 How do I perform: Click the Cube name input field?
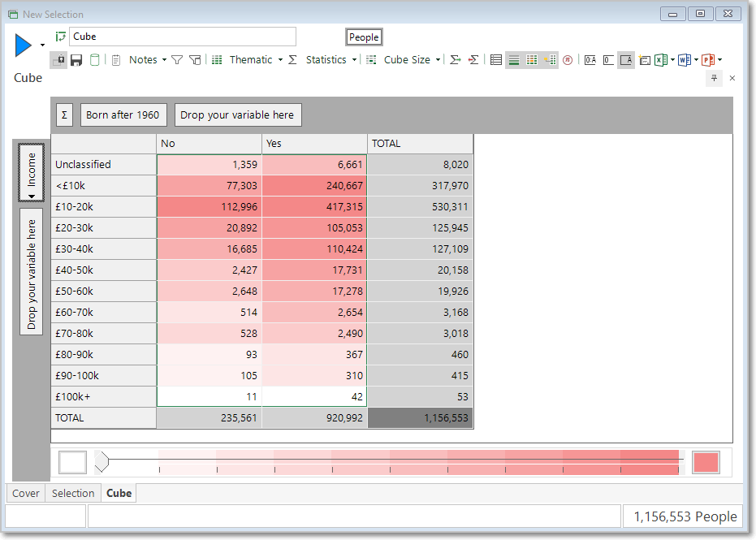[182, 37]
